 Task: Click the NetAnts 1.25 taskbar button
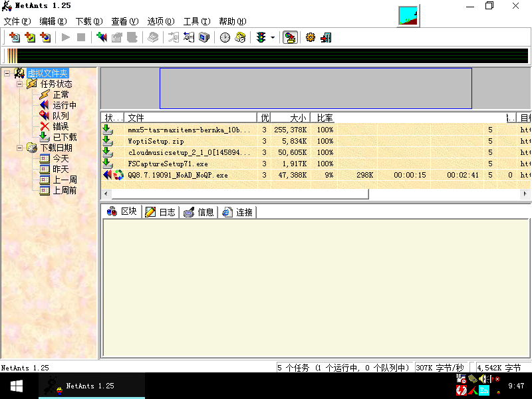point(92,386)
